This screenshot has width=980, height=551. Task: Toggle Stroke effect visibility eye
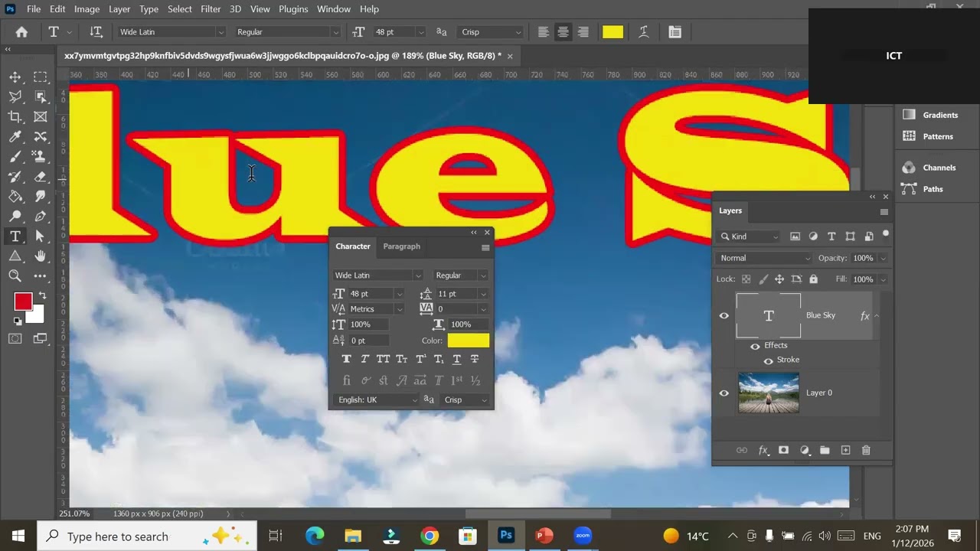point(768,360)
